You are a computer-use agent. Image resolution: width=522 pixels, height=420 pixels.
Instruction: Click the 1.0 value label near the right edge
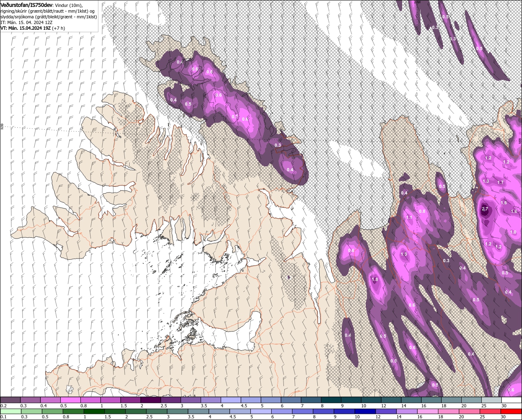tap(513, 232)
